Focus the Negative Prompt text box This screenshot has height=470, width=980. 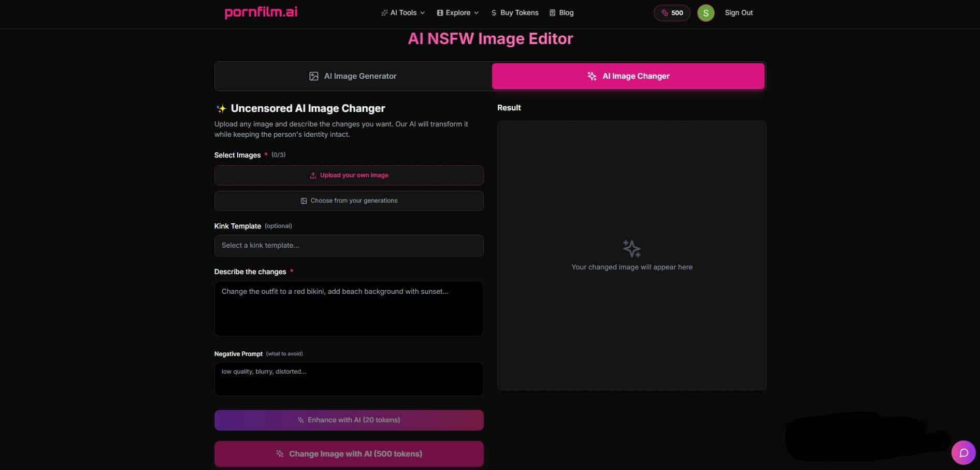[x=349, y=379]
